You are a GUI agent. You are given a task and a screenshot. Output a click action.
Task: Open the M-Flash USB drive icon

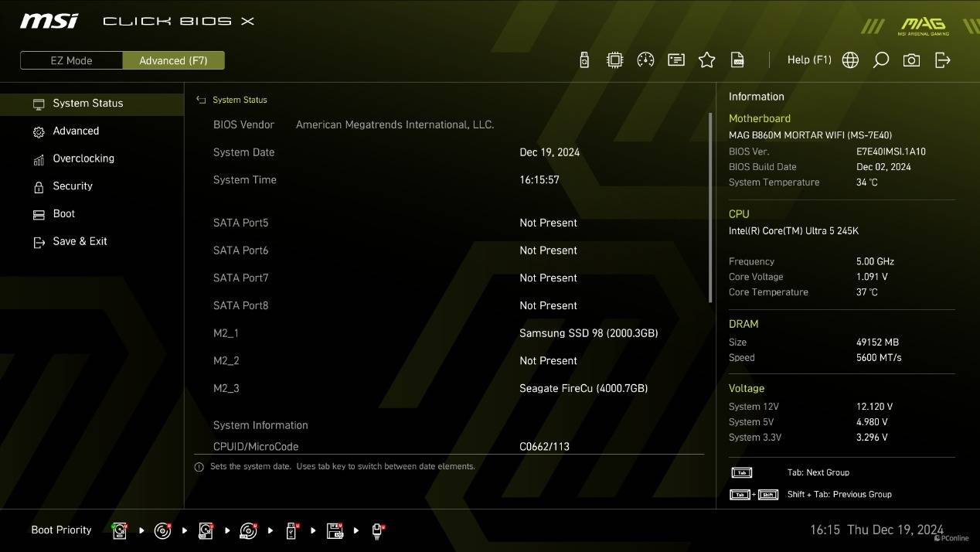tap(584, 60)
